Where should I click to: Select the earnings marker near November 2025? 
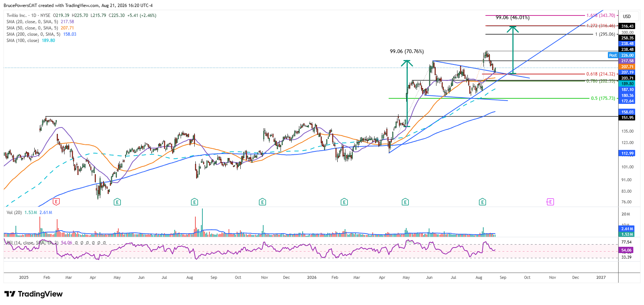262,201
